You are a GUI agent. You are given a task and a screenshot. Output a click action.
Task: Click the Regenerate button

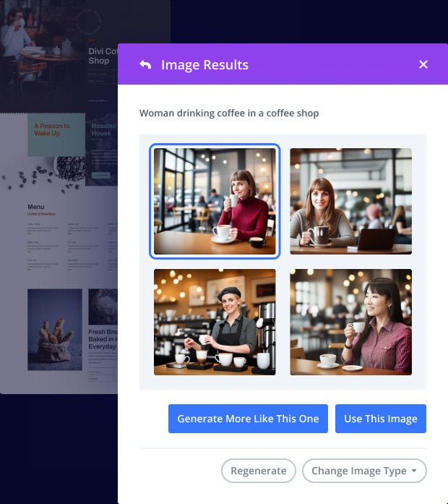[x=259, y=471]
